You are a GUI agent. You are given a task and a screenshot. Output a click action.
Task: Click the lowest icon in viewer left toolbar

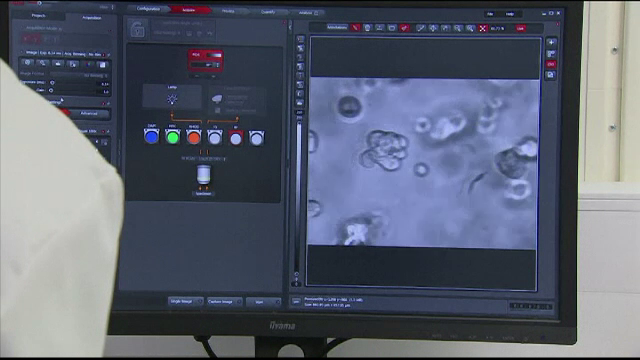[300, 103]
